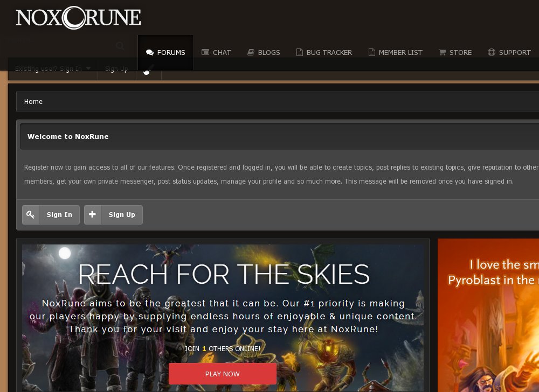Open Blogs via its book icon
Viewport: 539px width, 392px height.
(x=251, y=52)
